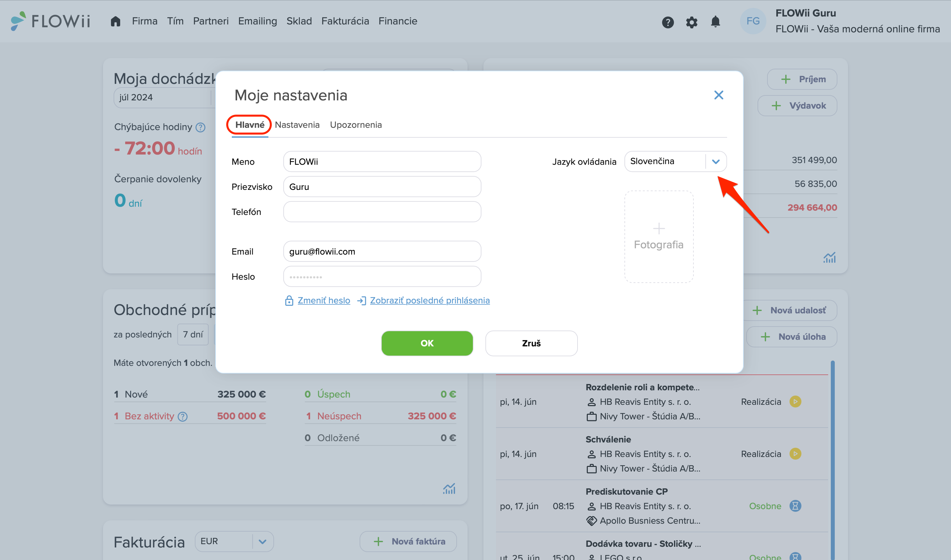The image size is (951, 560).
Task: Upload a photo in Fotografia box
Action: click(659, 237)
